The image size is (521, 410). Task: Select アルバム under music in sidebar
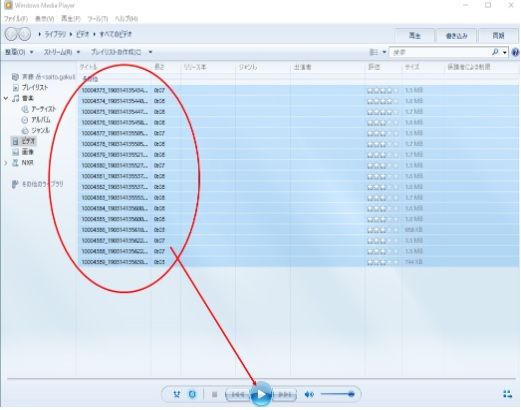41,120
